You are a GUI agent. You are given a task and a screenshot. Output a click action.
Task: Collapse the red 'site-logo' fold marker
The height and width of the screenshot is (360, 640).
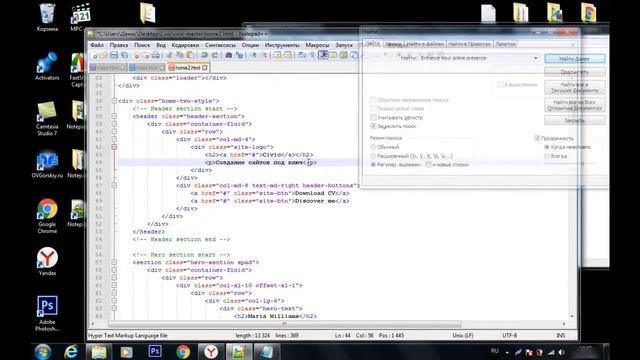pyautogui.click(x=114, y=147)
